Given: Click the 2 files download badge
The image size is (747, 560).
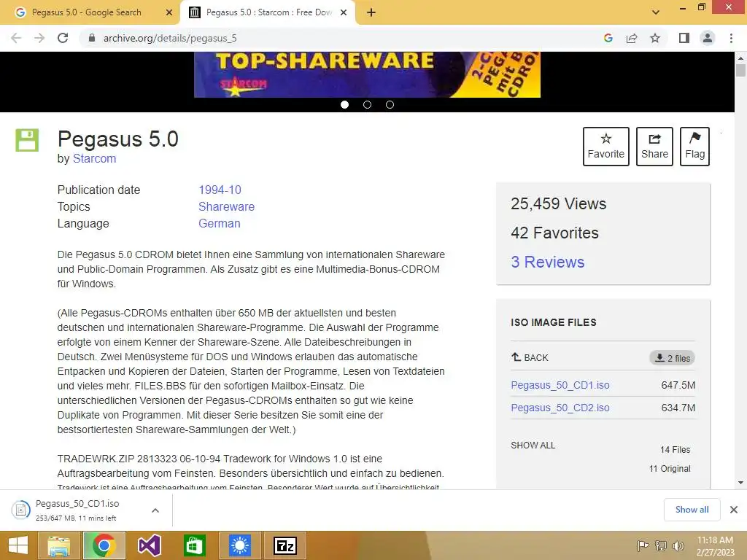Looking at the screenshot, I should tap(672, 358).
